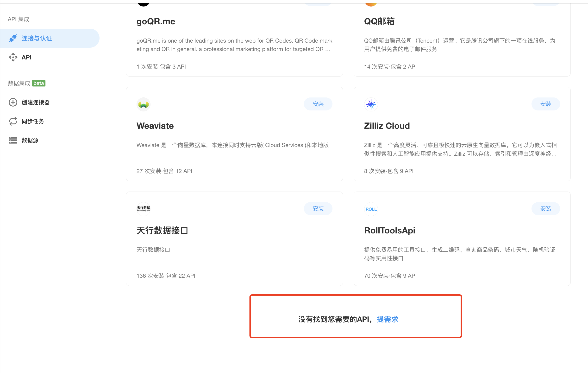Click the plus circle icon for 创建连接器

(x=13, y=102)
